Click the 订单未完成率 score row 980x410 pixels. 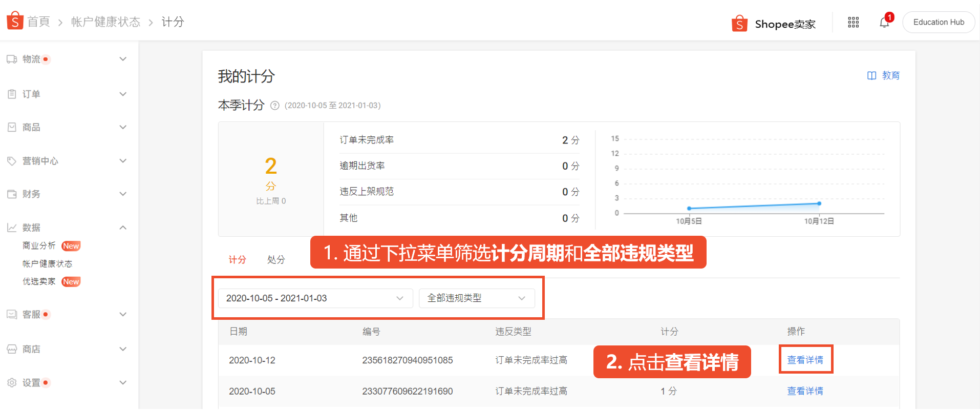pos(460,140)
